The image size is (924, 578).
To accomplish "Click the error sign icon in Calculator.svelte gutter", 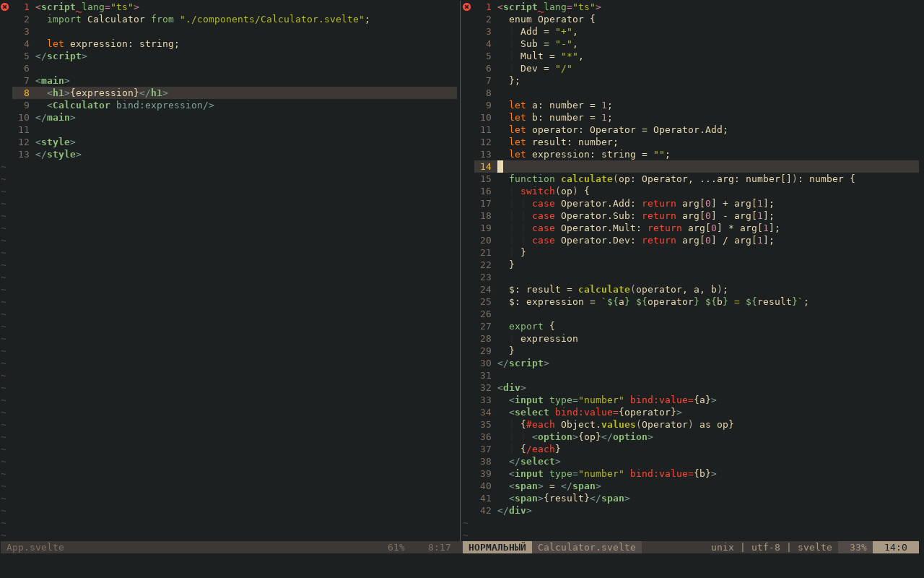I will (x=466, y=7).
